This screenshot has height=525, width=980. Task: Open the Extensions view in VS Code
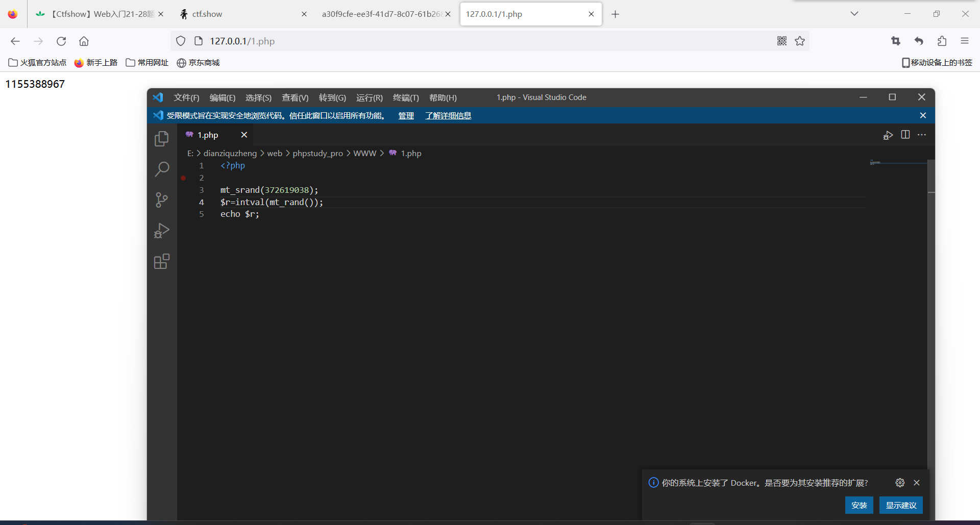tap(162, 262)
